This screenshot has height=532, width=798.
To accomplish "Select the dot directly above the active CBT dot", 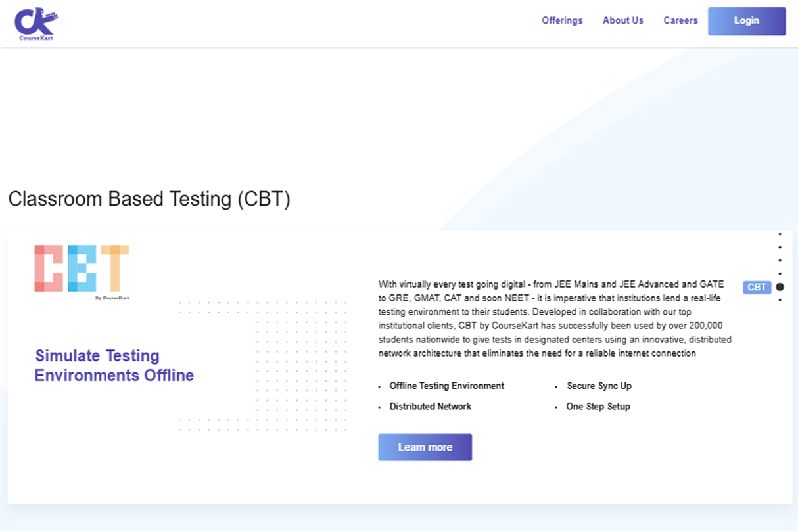I will coord(780,273).
